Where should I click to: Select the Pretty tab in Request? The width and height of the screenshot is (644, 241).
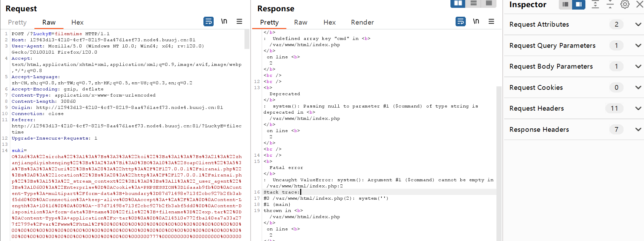coord(17,22)
